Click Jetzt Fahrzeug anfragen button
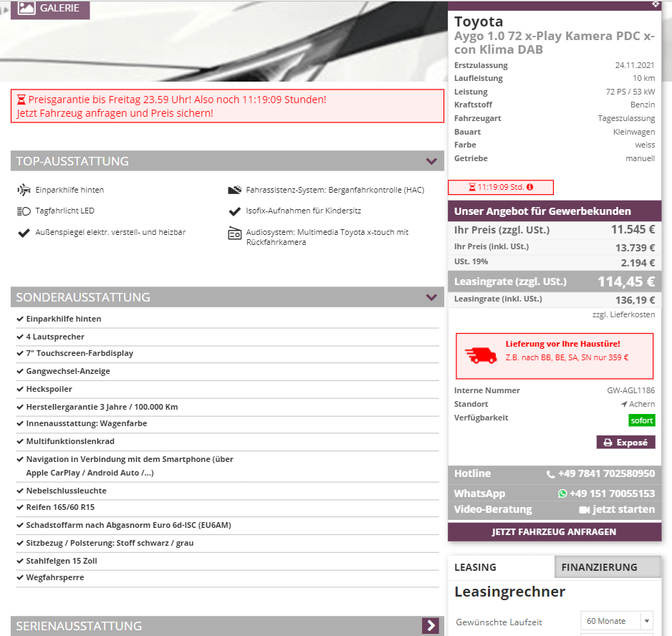This screenshot has width=672, height=636. pyautogui.click(x=554, y=532)
